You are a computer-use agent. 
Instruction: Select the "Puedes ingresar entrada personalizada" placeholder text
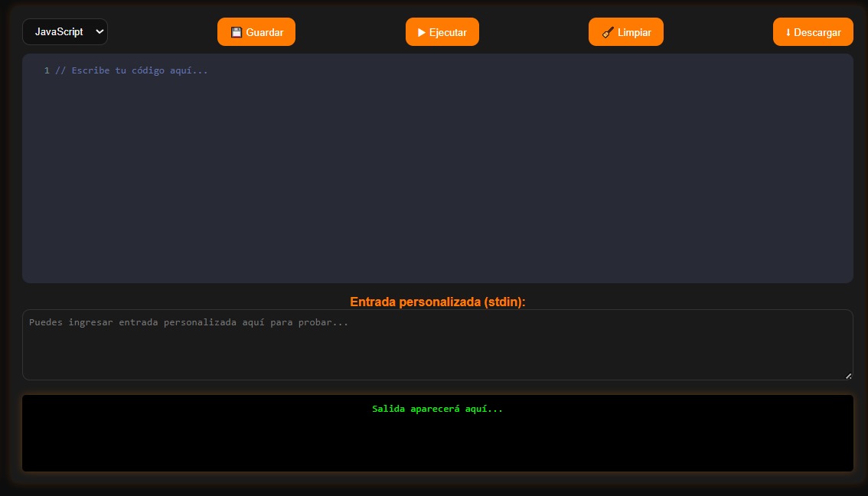coord(188,323)
